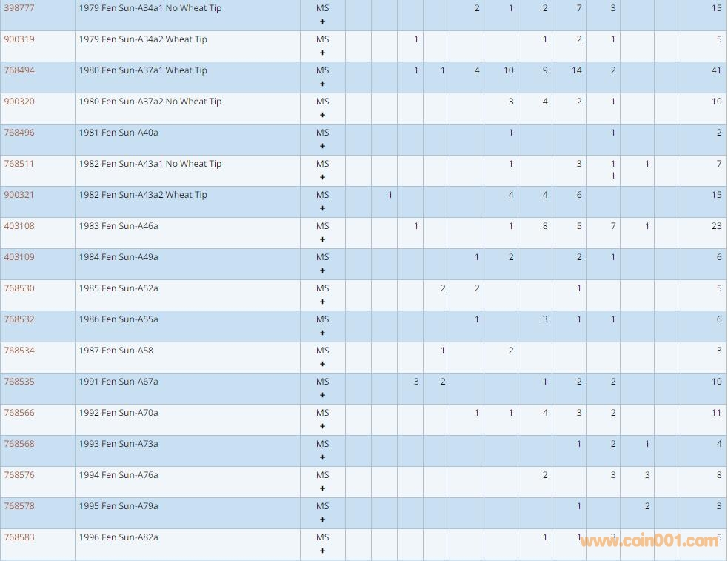Expand plus for 1983 Fen Sun-A46a

coord(322,240)
